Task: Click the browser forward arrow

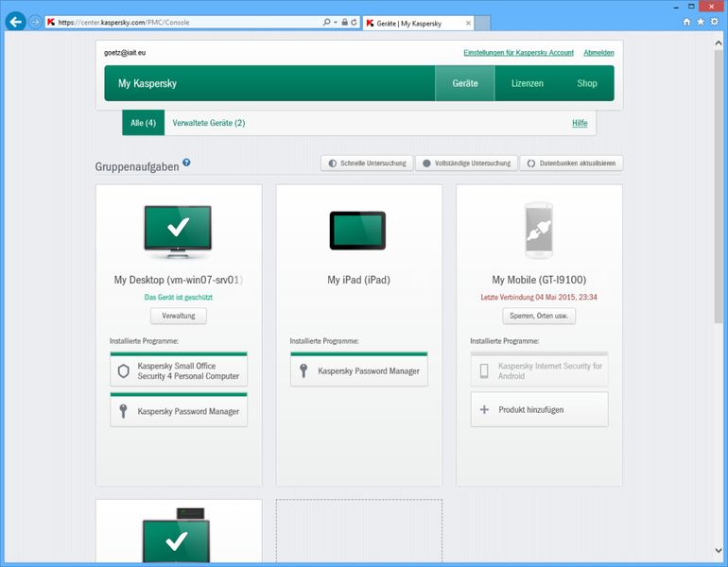Action: pyautogui.click(x=35, y=22)
